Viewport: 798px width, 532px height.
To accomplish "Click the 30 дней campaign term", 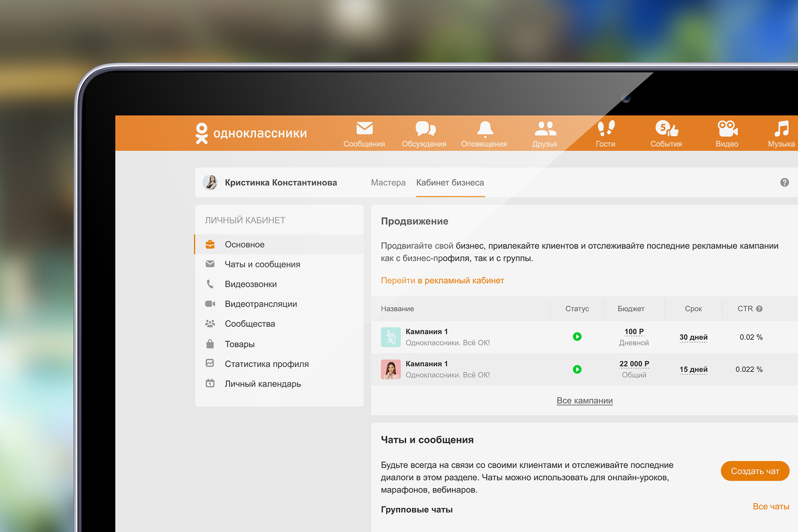I will [x=693, y=337].
